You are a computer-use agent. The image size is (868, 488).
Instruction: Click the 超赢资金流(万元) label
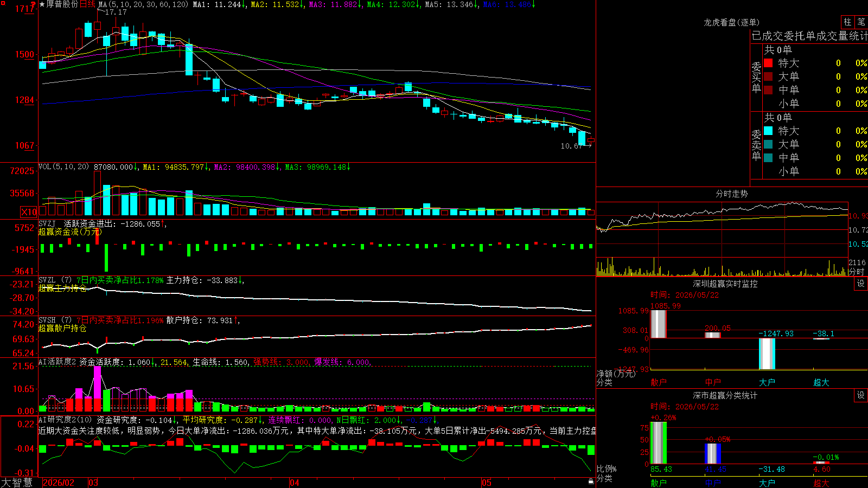click(69, 232)
